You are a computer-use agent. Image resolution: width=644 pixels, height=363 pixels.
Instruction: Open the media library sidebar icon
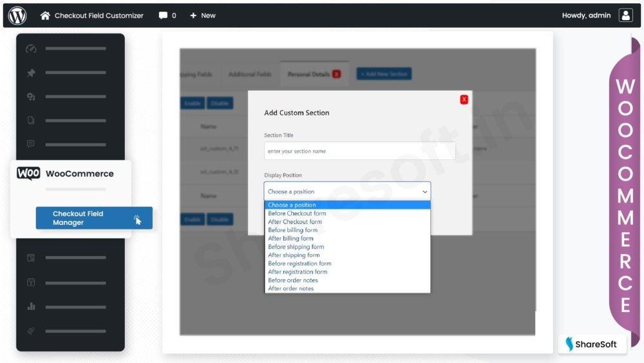coord(31,97)
